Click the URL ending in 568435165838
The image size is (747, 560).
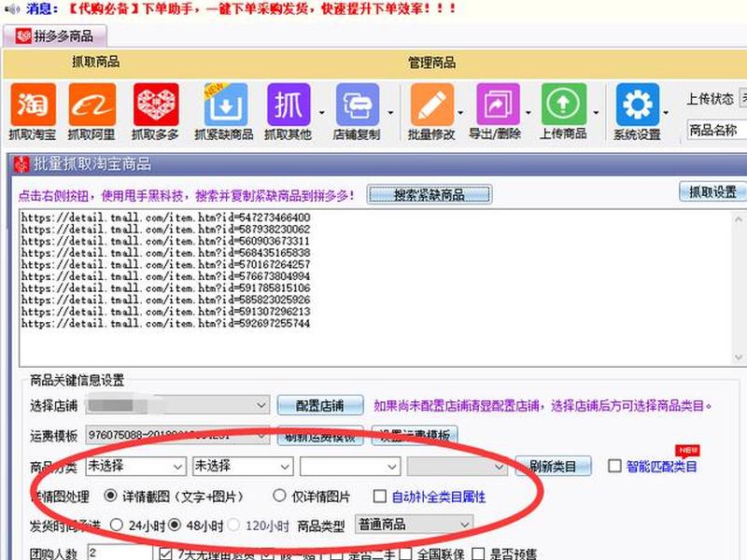pos(165,253)
